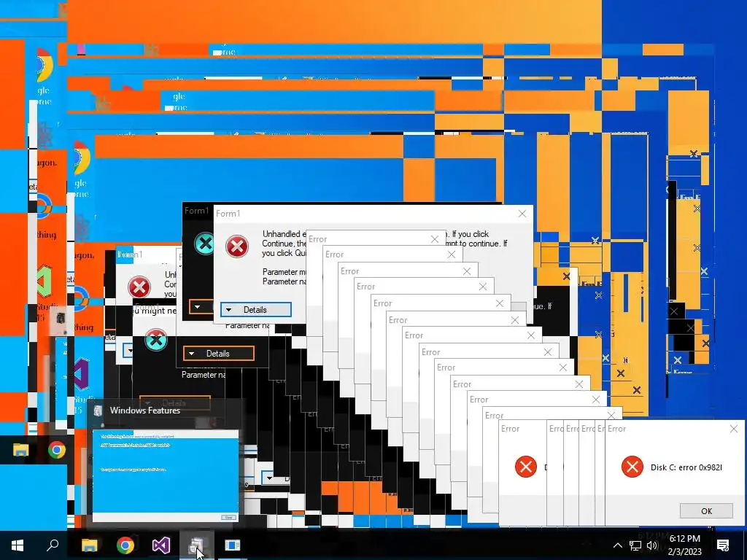Click the purple Visual Studio desktop icon
747x560 pixels.
82,374
